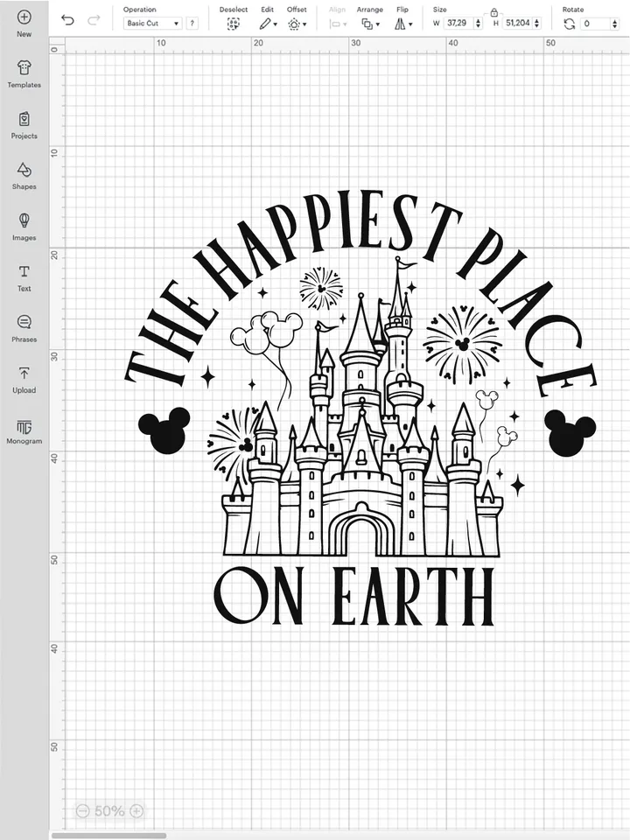
Task: Undo the last action
Action: (x=67, y=21)
